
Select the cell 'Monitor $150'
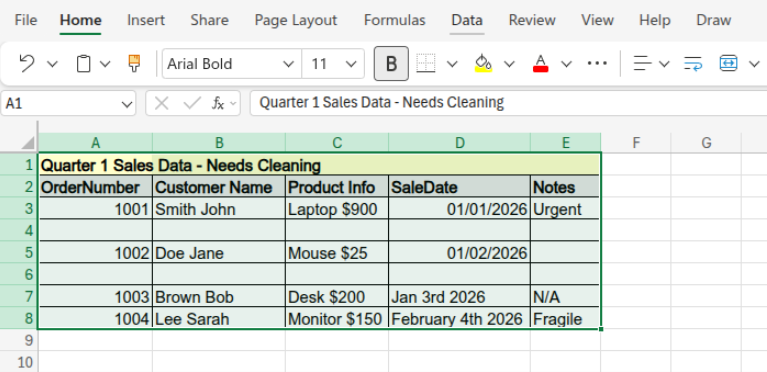click(x=337, y=319)
